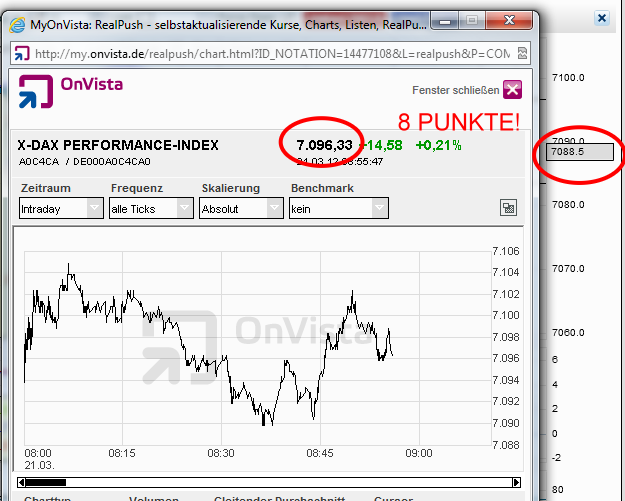Click the Benchmark label
This screenshot has width=625, height=501.
(322, 188)
